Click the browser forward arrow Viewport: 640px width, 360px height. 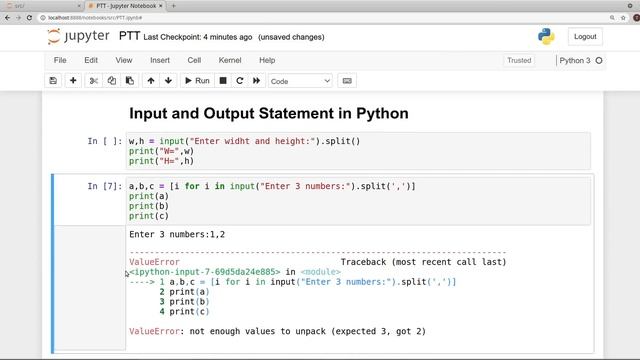(18, 18)
